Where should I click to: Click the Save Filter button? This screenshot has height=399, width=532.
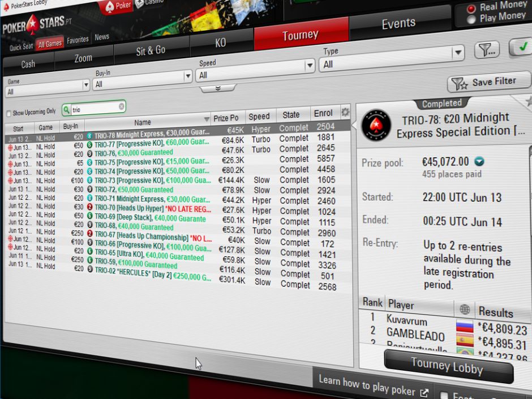click(489, 81)
